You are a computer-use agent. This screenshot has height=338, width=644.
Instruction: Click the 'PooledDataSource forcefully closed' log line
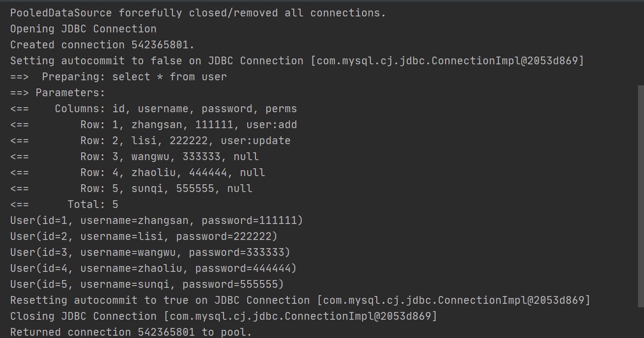[x=198, y=13]
